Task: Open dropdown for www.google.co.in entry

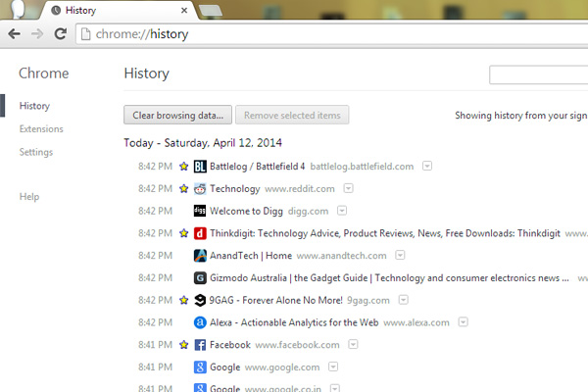Action: (x=335, y=388)
